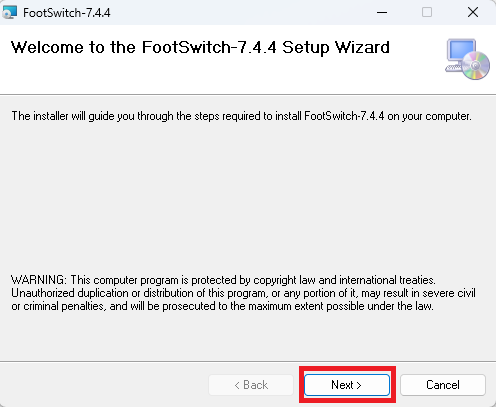
Task: Click the FootSwitch-7.4.4 title bar text
Action: tap(67, 13)
